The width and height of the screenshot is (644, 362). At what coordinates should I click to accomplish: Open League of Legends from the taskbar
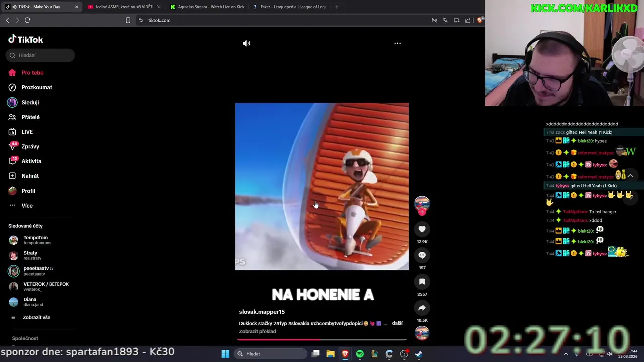coord(374,354)
